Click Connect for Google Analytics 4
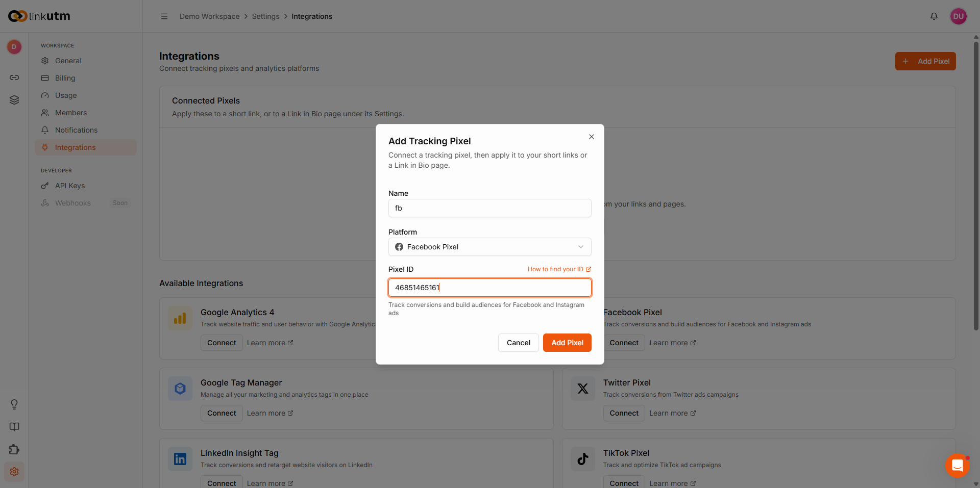 pyautogui.click(x=222, y=343)
